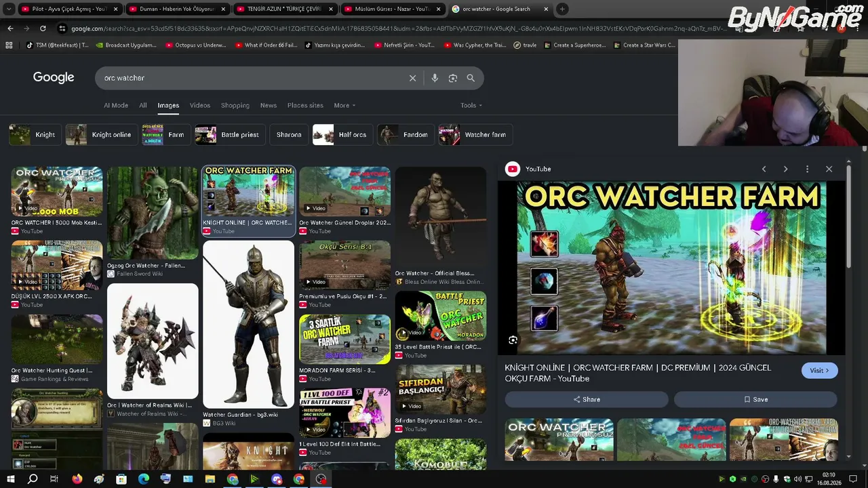Switch to the AI Mode tab

coord(116,105)
